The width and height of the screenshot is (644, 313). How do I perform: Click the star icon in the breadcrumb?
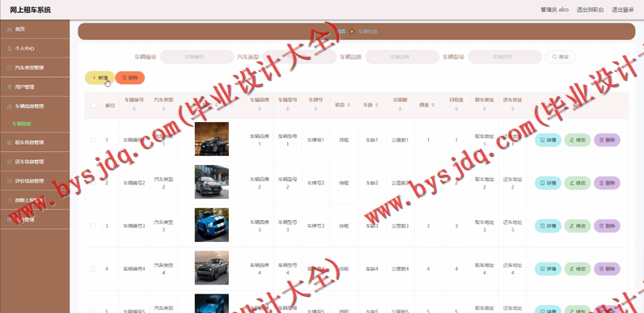pyautogui.click(x=352, y=32)
